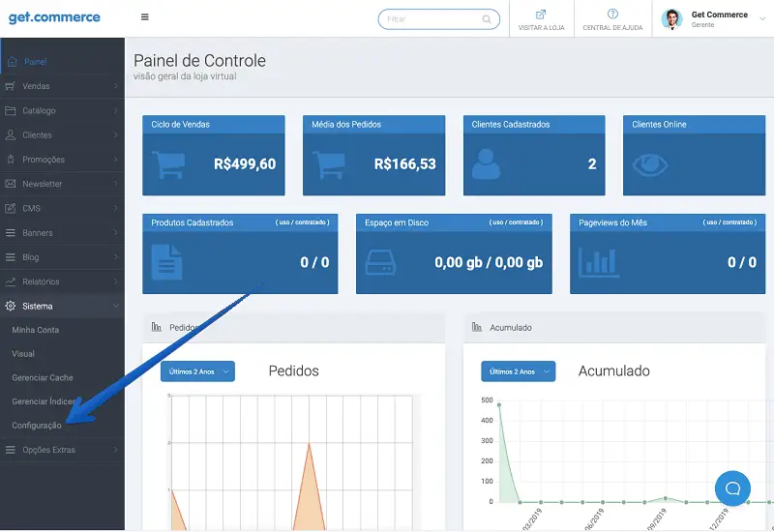Open Newsletter from the sidebar
Screen dimensions: 774x532
(62, 184)
